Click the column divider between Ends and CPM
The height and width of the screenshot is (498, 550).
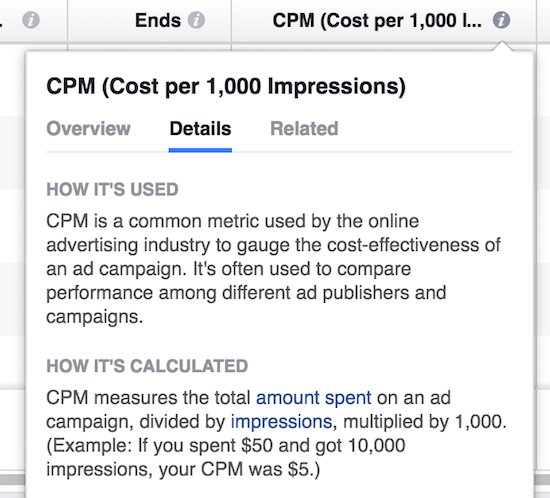[231, 21]
